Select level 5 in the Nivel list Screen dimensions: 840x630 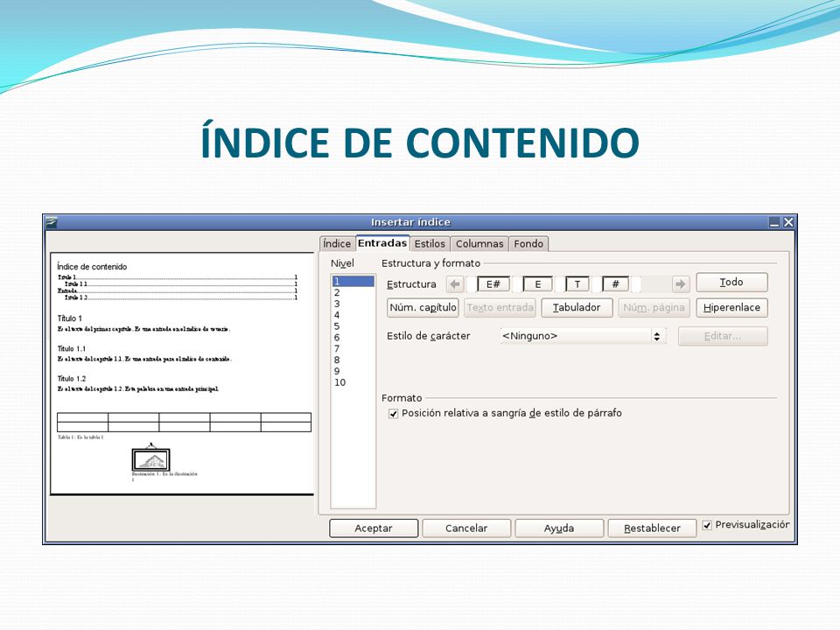coord(353,326)
